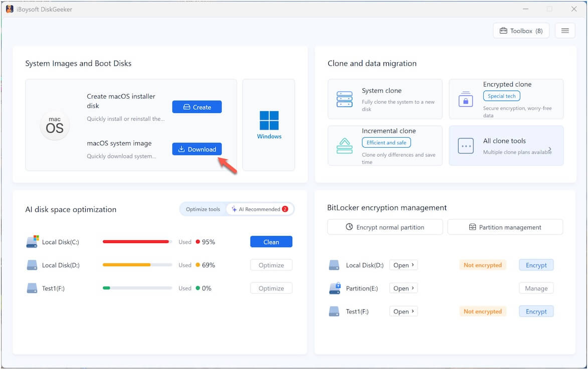Click Test1(F:) drive icon in BitLocker list
This screenshot has width=588, height=369.
click(334, 311)
